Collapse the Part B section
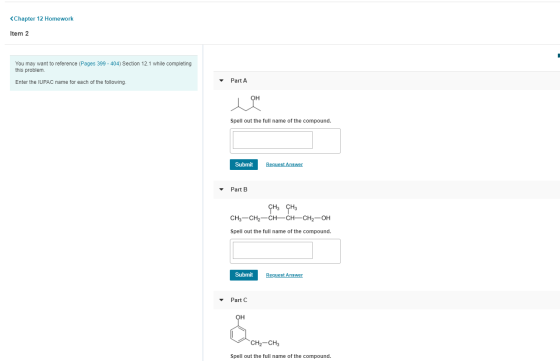This screenshot has height=361, width=560. click(x=221, y=189)
